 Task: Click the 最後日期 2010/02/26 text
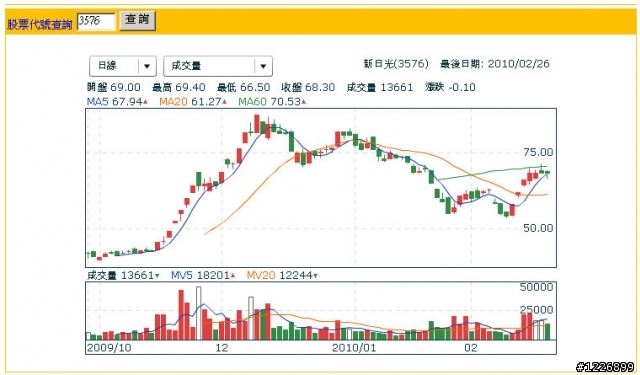point(495,64)
